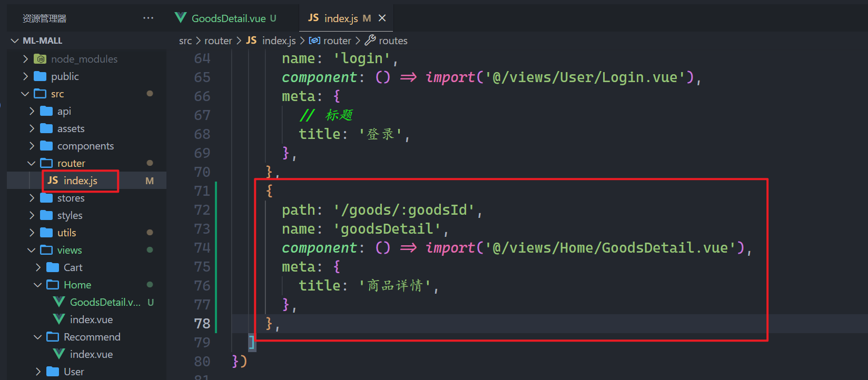
Task: Collapse the src folder chevron
Action: tap(25, 94)
